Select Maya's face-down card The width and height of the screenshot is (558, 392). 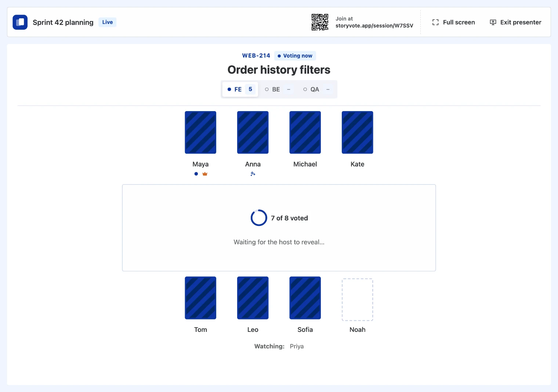click(200, 132)
